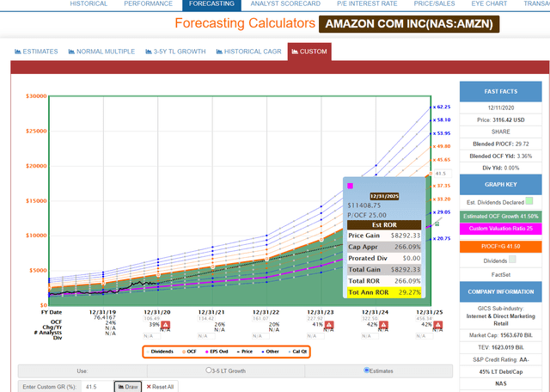This screenshot has height=392, width=550.
Task: Click the x 62.25 multiple label
Action: (442, 107)
